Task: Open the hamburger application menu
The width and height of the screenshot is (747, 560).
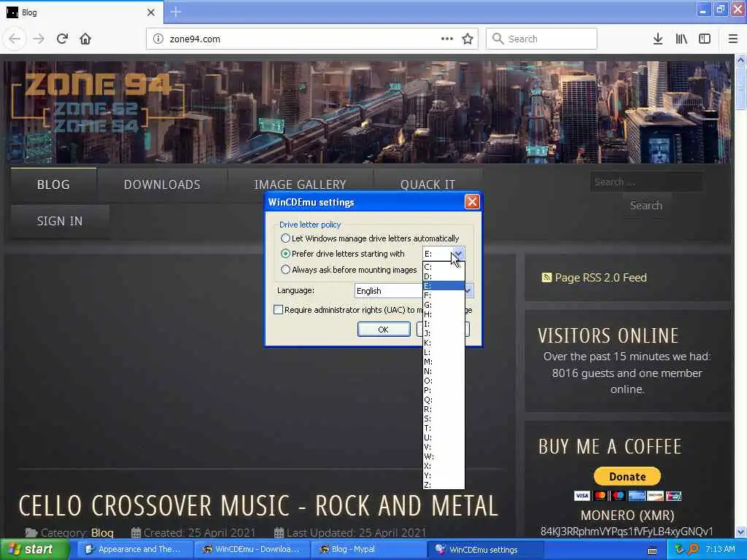Action: coord(732,39)
